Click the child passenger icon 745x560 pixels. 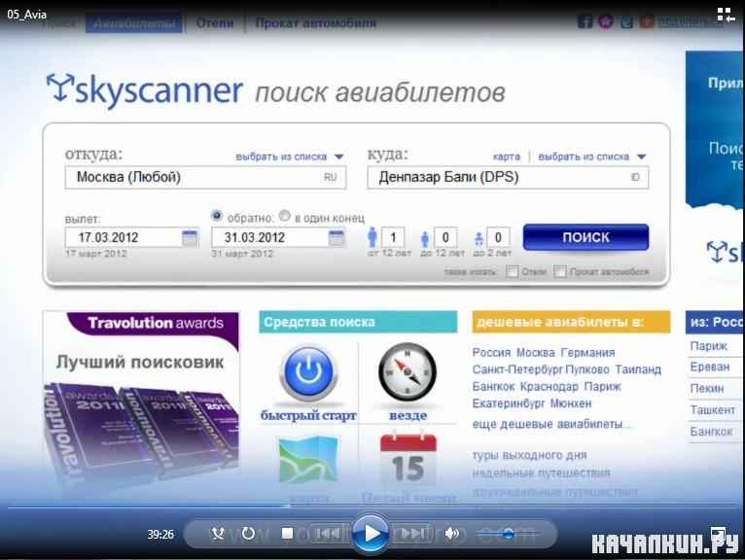pyautogui.click(x=425, y=239)
